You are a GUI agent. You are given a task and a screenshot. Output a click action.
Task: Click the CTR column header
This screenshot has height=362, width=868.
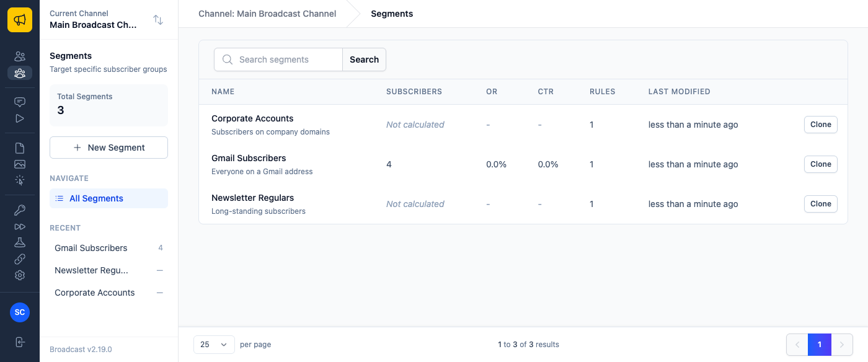pos(546,92)
